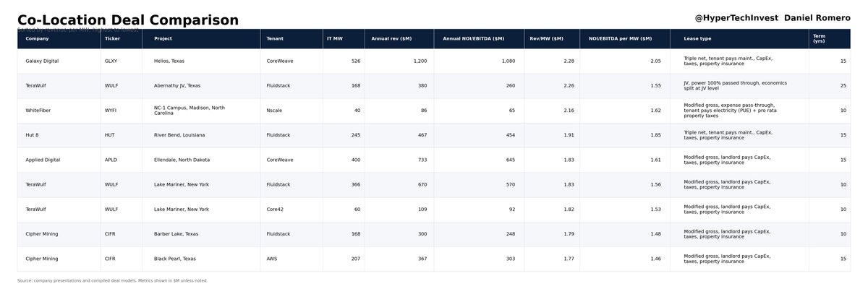Click the "Black Pearl, Texas" project cell
The image size is (868, 289).
tap(175, 259)
